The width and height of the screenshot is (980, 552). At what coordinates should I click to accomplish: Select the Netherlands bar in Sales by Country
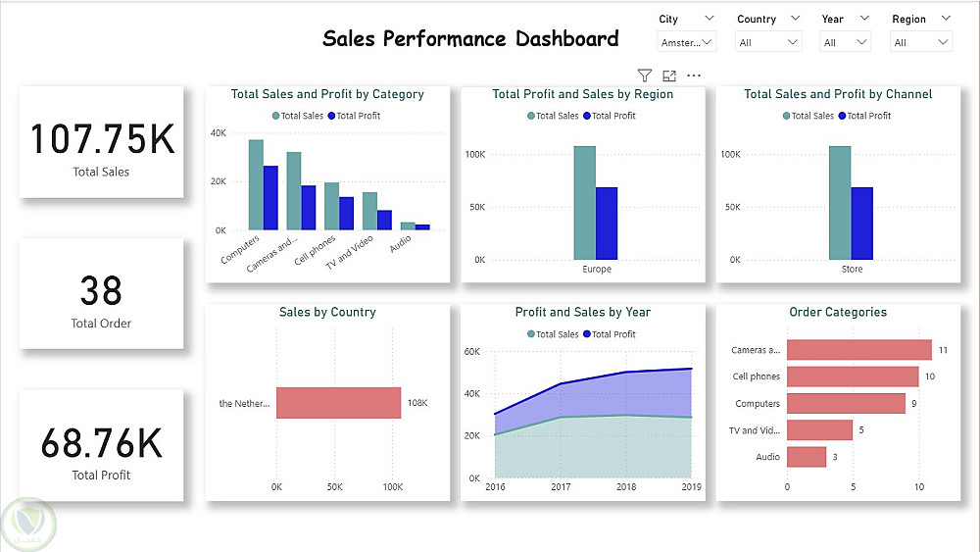pyautogui.click(x=338, y=403)
